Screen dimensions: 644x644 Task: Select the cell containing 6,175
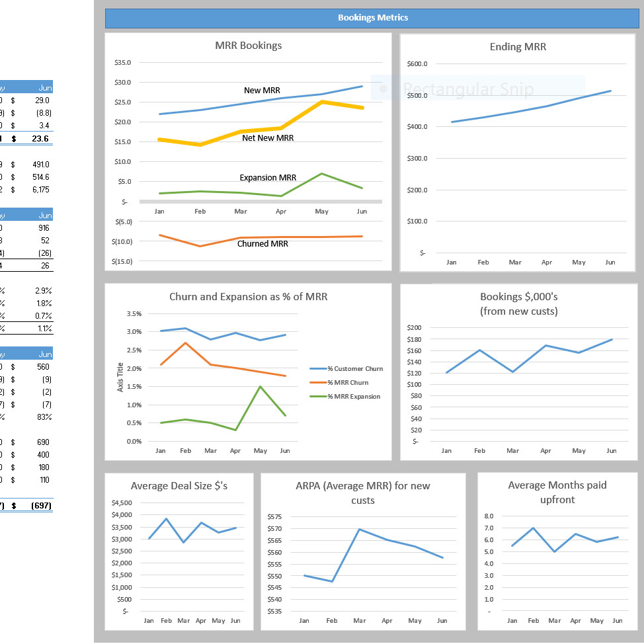[x=41, y=190]
